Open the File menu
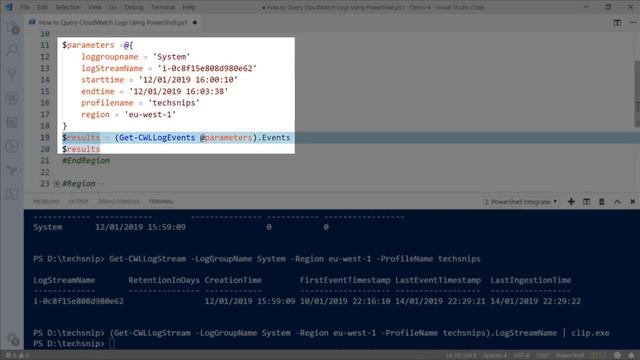 [x=25, y=7]
